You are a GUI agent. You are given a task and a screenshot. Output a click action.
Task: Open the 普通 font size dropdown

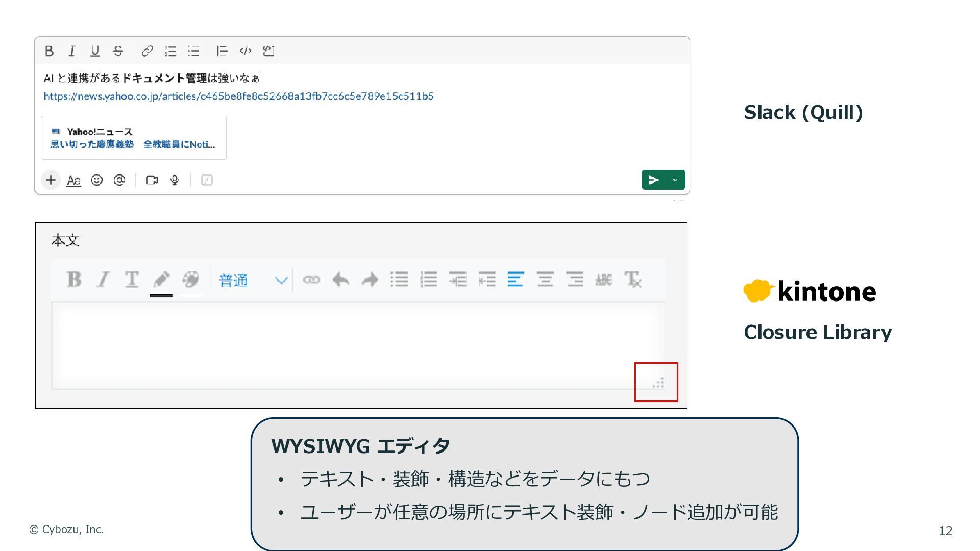pyautogui.click(x=253, y=280)
